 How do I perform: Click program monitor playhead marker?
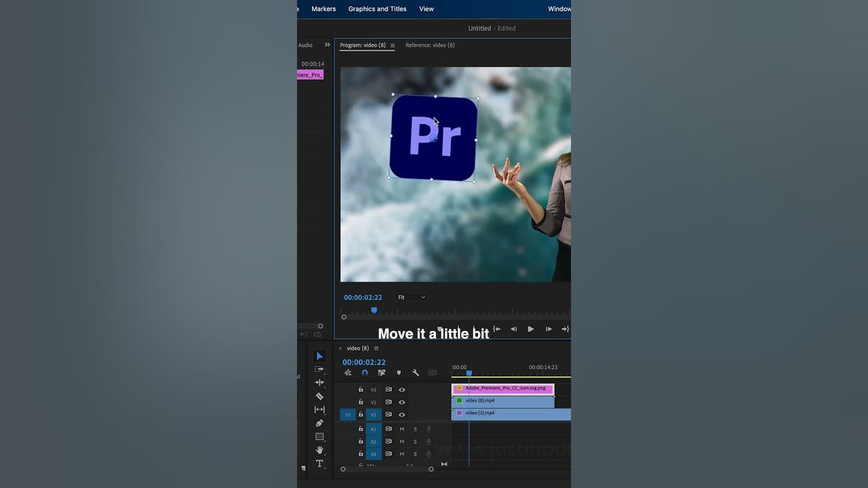pos(374,310)
